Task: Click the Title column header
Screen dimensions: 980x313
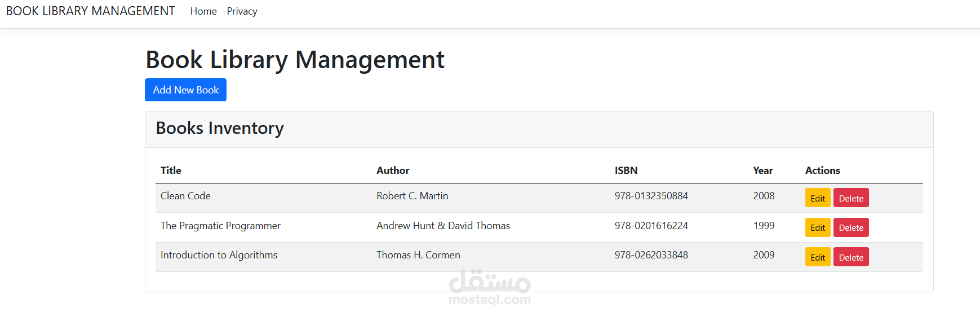Action: click(x=171, y=171)
